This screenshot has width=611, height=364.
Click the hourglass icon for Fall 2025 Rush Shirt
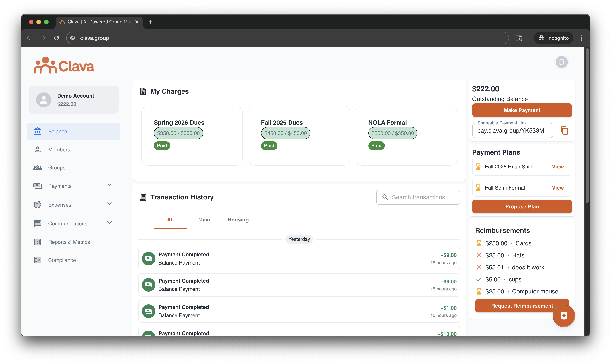click(x=478, y=167)
